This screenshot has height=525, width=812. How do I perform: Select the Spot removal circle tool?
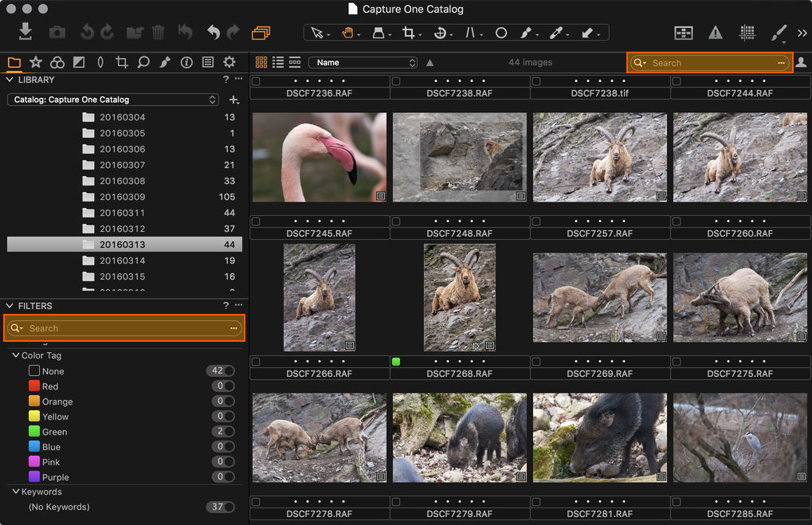click(500, 33)
